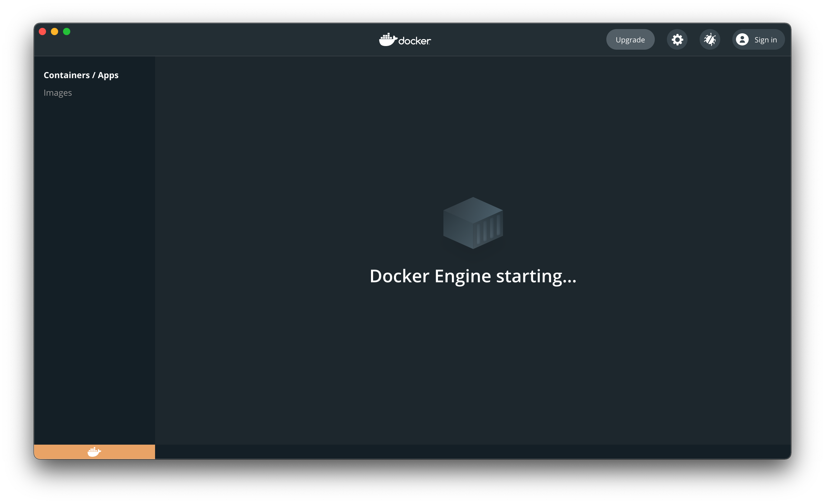Image resolution: width=825 pixels, height=504 pixels.
Task: Select the Images label in the left sidebar
Action: tap(58, 92)
